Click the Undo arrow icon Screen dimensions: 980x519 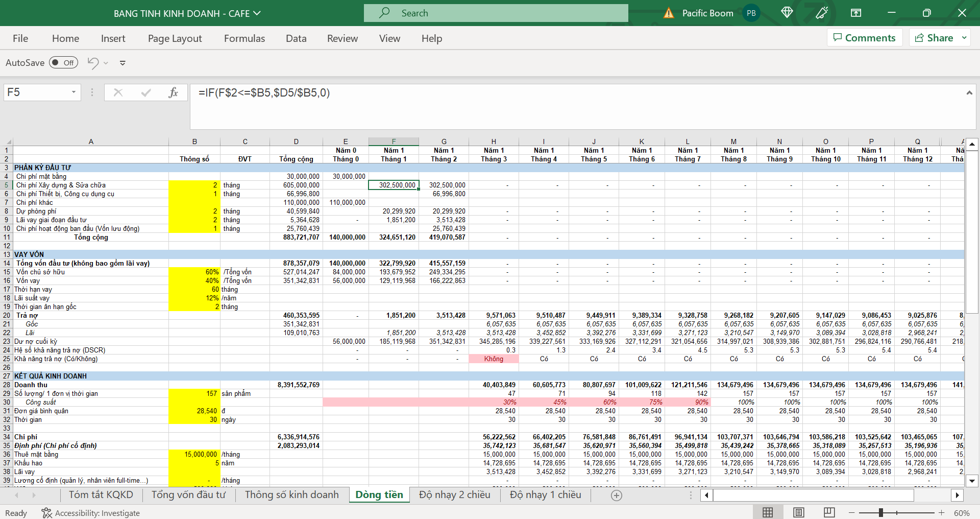pos(93,63)
